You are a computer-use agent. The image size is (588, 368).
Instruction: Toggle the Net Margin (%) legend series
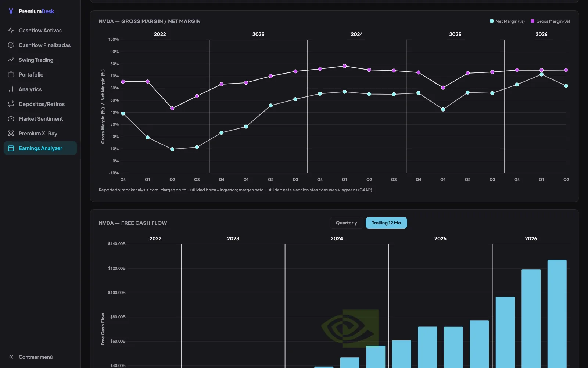pyautogui.click(x=507, y=21)
